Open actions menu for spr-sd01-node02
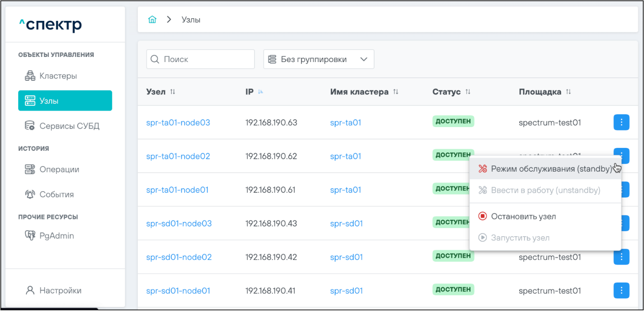 (x=621, y=257)
